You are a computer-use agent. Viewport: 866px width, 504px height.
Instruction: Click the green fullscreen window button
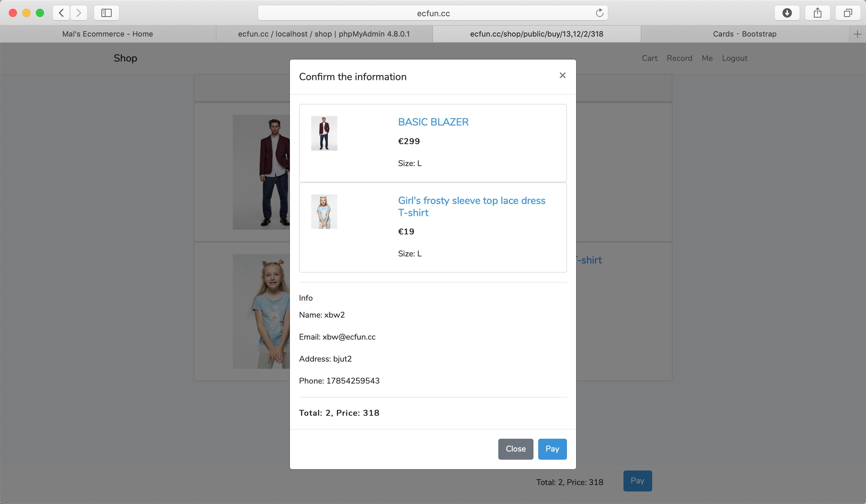(x=40, y=13)
